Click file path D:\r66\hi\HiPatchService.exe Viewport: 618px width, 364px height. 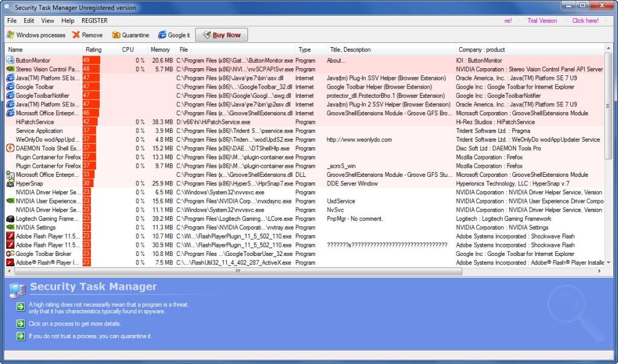point(213,122)
